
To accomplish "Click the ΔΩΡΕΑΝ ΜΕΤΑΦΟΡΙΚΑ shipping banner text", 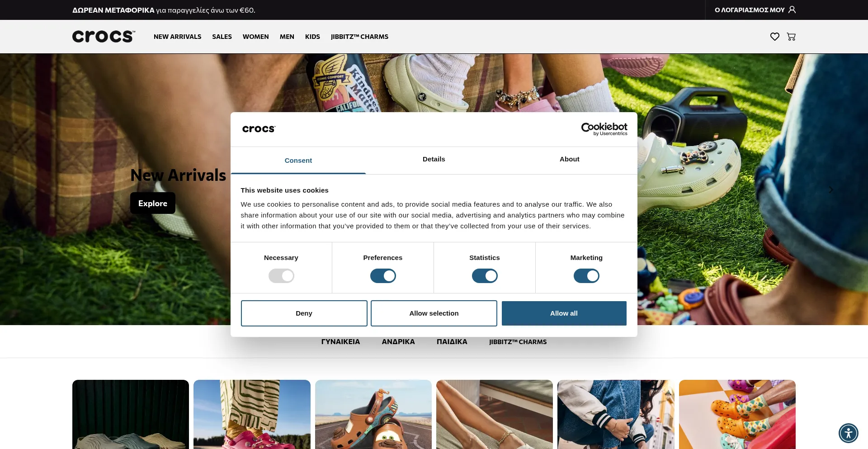I will tap(164, 10).
